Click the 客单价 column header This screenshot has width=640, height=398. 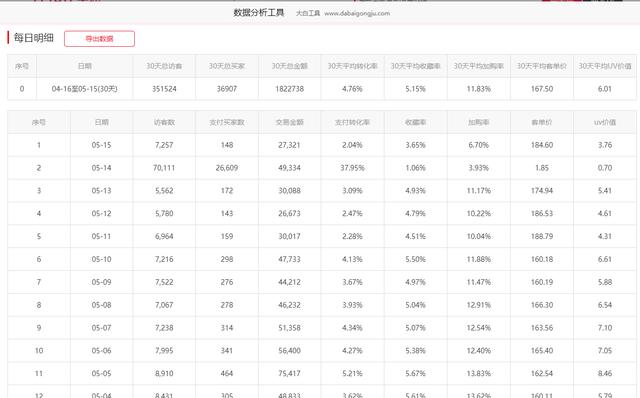pos(542,122)
